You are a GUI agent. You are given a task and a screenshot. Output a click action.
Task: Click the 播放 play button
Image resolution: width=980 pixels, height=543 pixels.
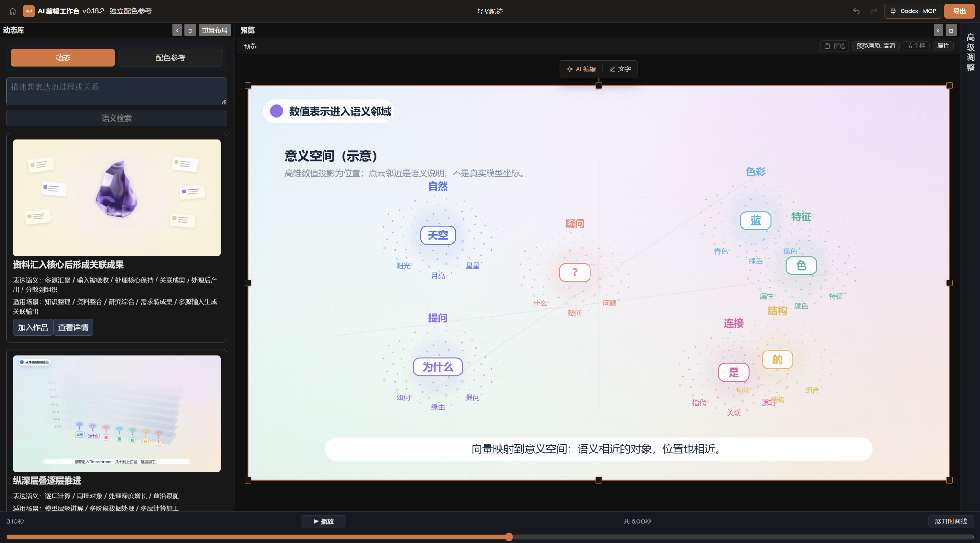pos(323,521)
